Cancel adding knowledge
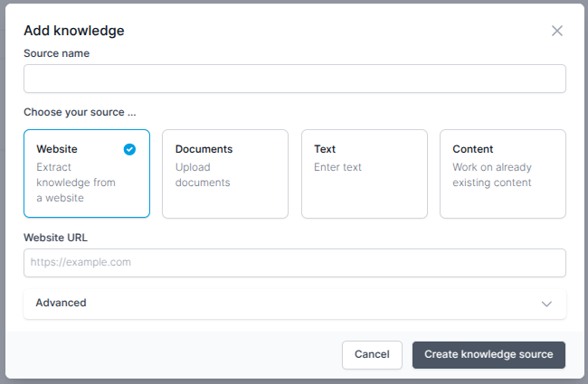 [372, 355]
